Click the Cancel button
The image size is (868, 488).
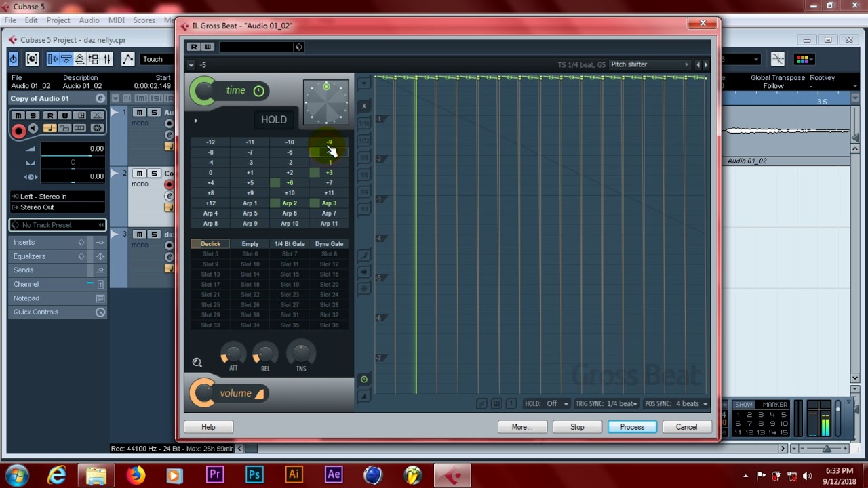click(x=686, y=427)
